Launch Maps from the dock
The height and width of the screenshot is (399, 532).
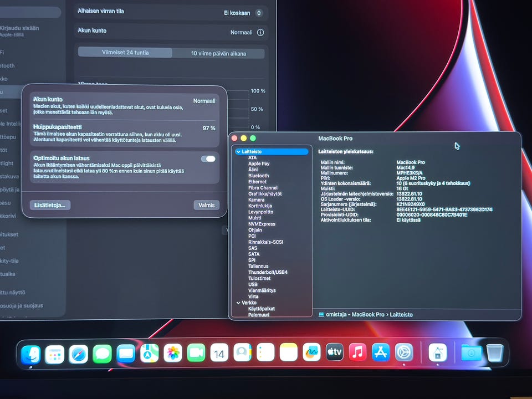149,354
